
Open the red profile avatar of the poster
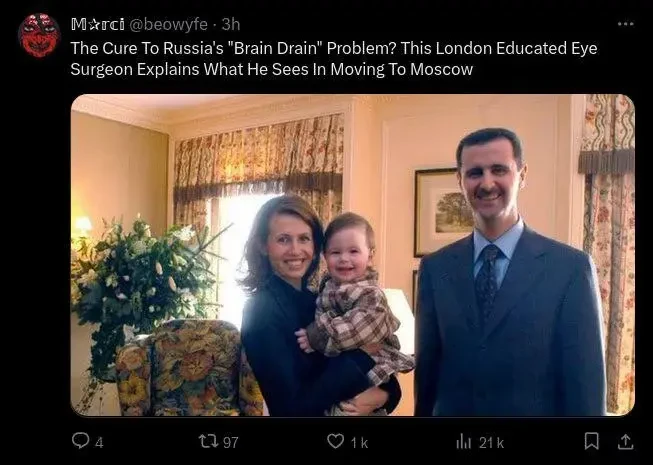tap(39, 35)
